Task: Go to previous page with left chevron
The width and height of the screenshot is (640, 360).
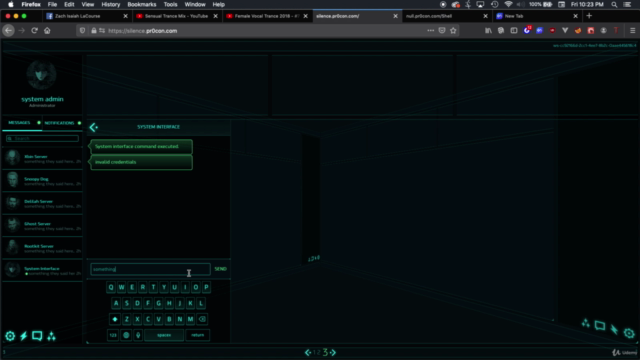Action: 308,352
